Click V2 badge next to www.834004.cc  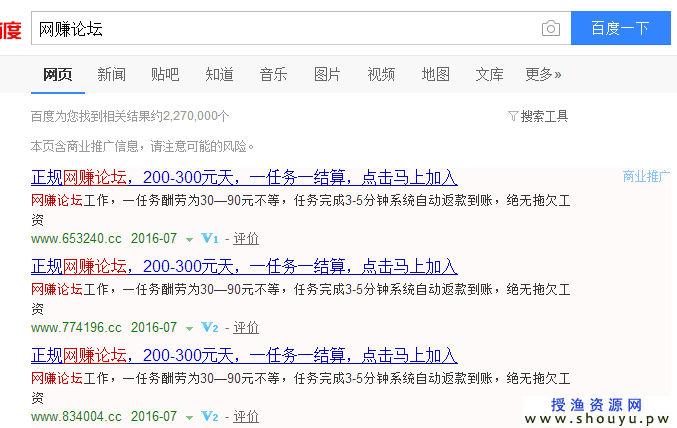[210, 416]
